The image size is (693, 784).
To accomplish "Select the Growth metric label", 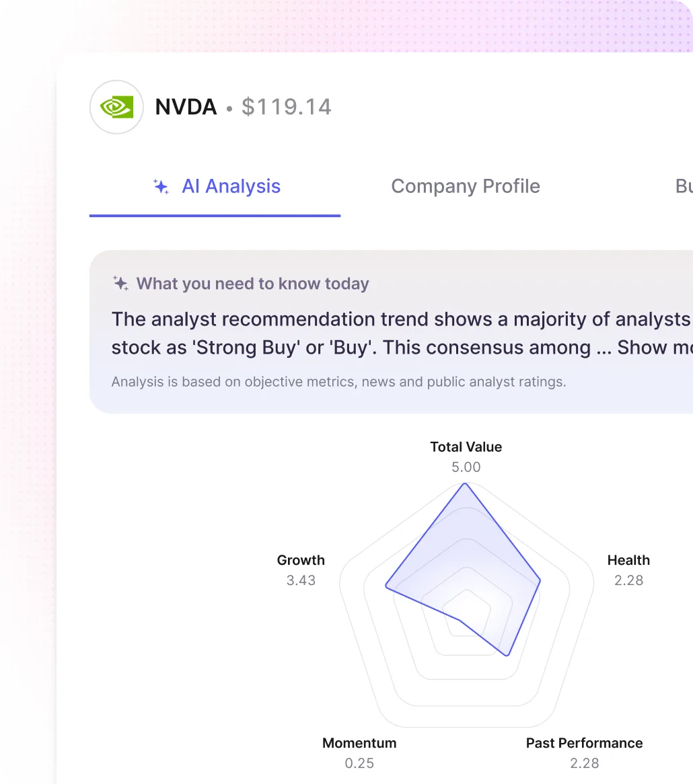I will pos(301,560).
